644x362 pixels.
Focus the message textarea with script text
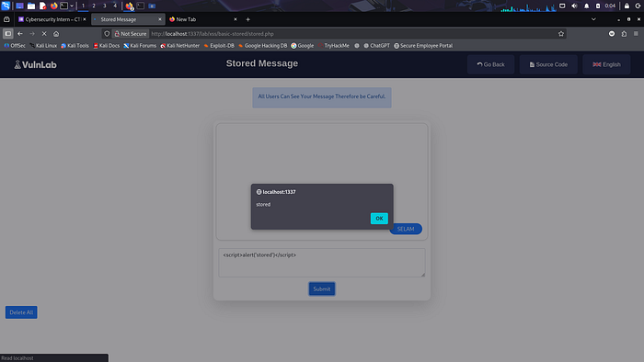pos(322,263)
